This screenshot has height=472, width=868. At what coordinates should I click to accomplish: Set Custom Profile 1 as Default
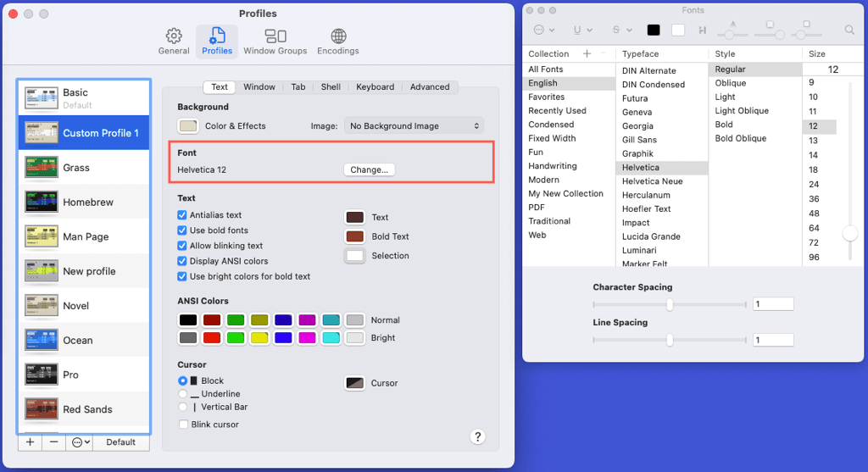click(120, 442)
